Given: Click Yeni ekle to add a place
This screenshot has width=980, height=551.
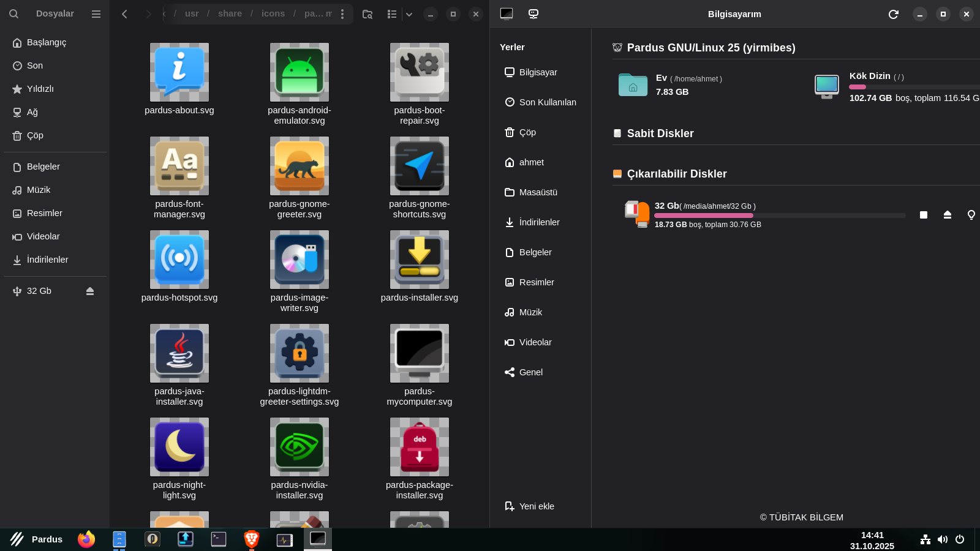Looking at the screenshot, I should pos(529,506).
